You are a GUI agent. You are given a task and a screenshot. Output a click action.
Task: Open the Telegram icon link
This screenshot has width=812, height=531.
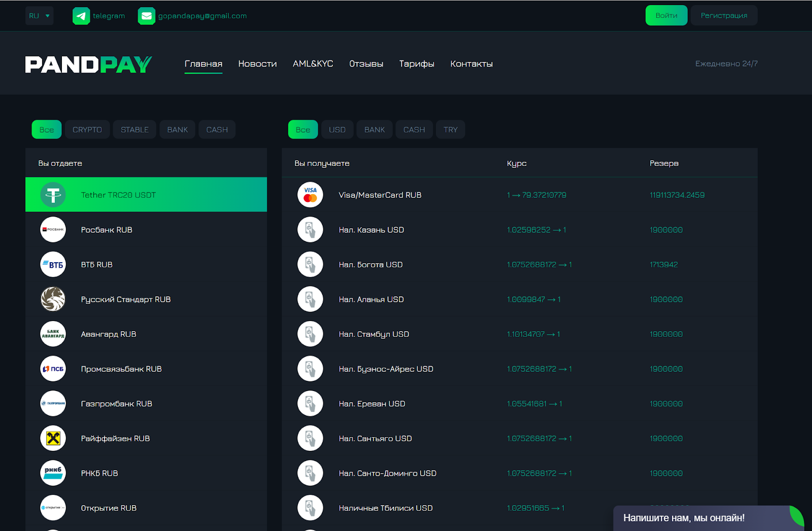(x=81, y=16)
